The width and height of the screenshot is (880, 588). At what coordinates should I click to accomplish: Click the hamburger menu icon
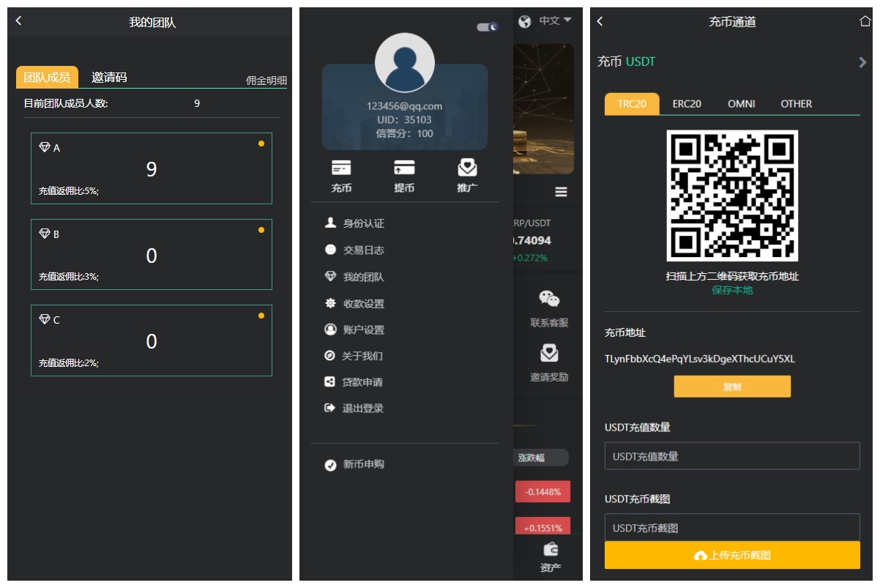(x=561, y=192)
